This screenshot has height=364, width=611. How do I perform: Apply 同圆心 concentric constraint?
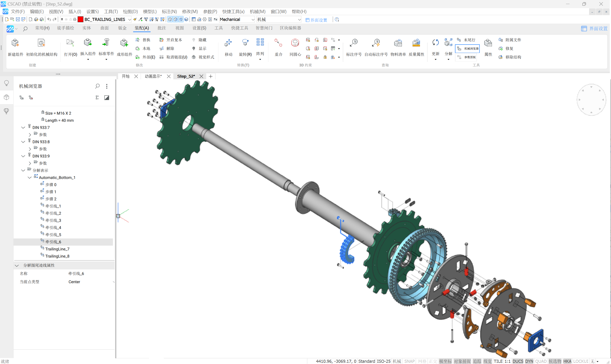pyautogui.click(x=295, y=43)
